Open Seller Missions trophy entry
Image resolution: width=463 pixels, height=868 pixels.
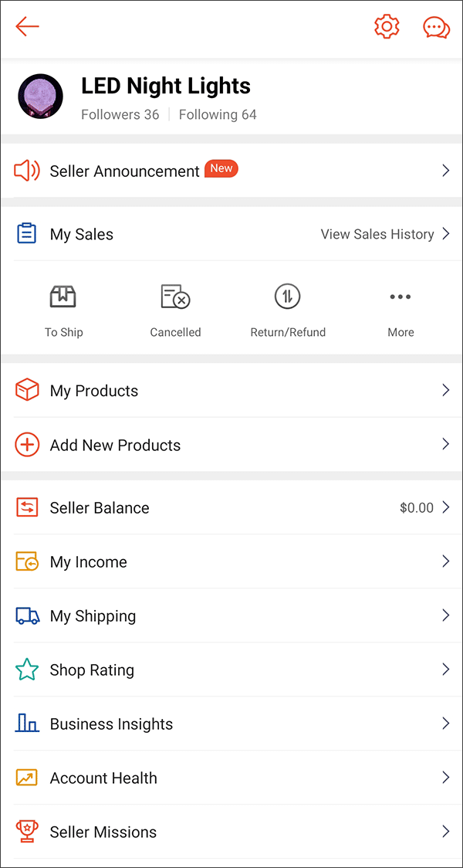coord(103,832)
